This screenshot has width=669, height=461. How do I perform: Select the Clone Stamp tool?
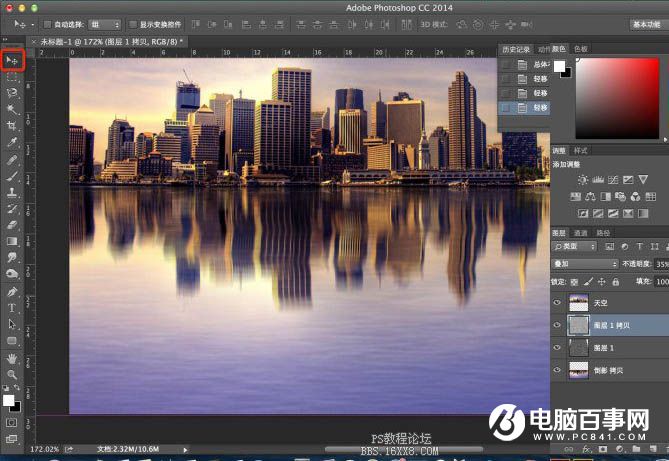point(12,192)
